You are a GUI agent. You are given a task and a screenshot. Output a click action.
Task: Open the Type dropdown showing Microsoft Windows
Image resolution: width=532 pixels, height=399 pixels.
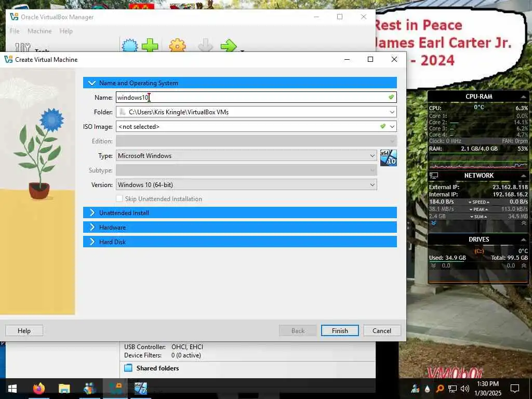coord(246,156)
